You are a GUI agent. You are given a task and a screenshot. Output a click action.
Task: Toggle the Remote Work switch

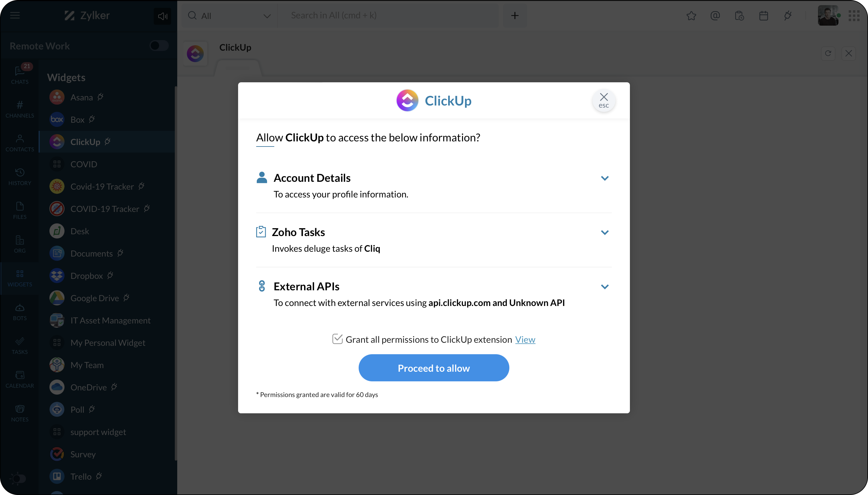tap(159, 46)
